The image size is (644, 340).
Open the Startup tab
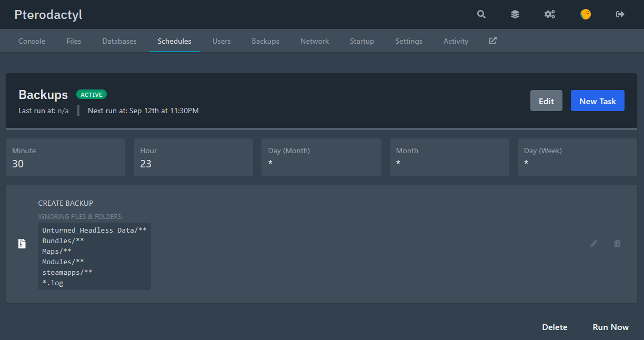[362, 41]
